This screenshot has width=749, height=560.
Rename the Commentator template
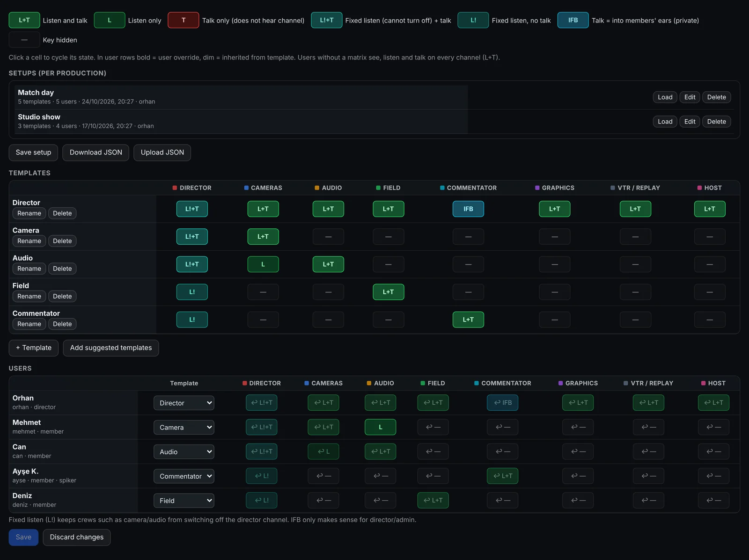tap(29, 324)
